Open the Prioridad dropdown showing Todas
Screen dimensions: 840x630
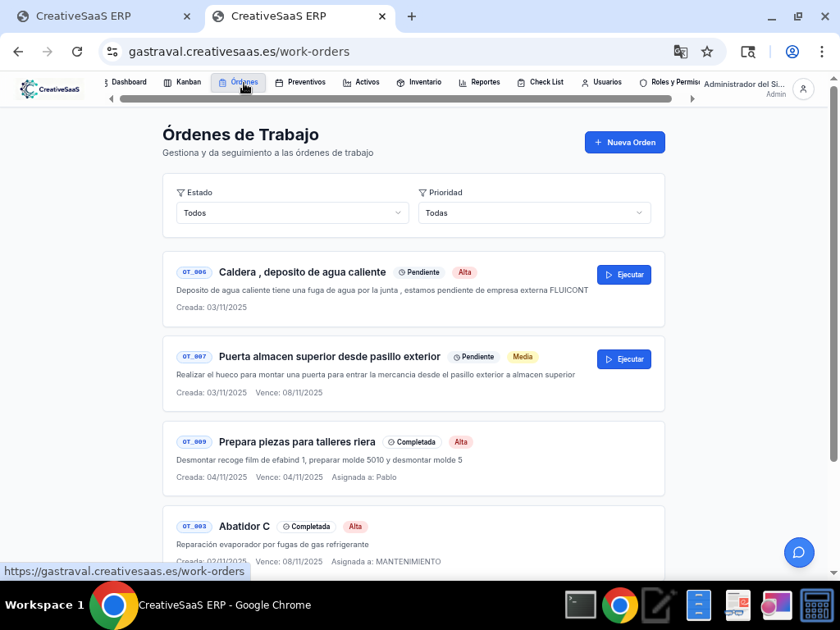click(x=534, y=212)
